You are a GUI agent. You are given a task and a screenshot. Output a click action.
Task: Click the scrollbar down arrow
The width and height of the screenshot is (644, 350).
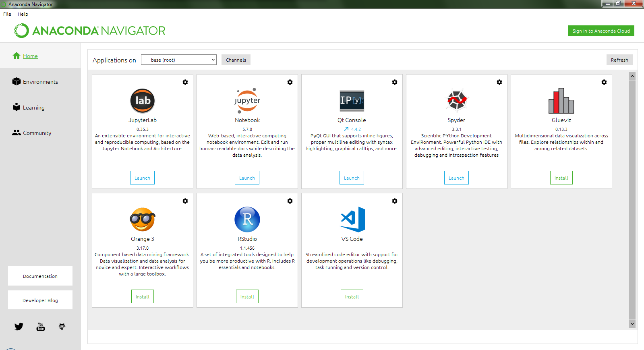point(632,323)
